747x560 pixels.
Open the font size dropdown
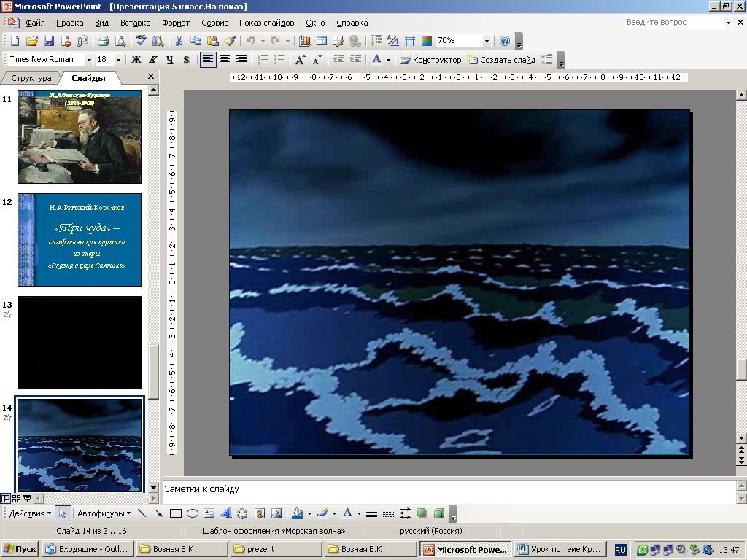(x=118, y=60)
